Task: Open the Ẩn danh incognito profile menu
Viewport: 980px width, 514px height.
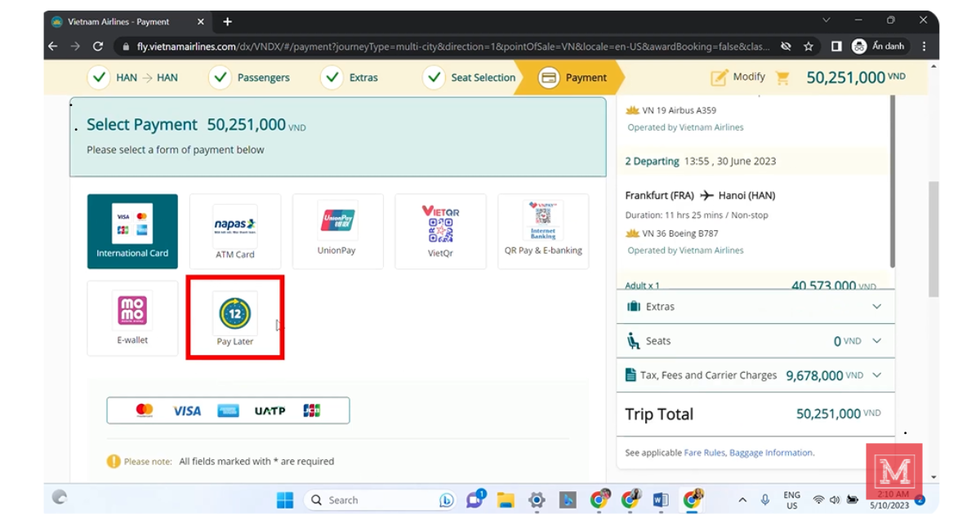Action: click(878, 47)
